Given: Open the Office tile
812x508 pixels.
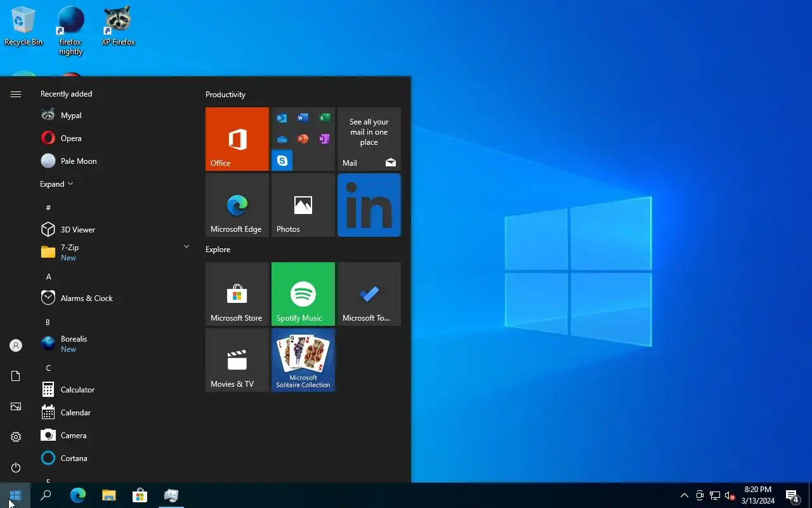Looking at the screenshot, I should (x=237, y=139).
